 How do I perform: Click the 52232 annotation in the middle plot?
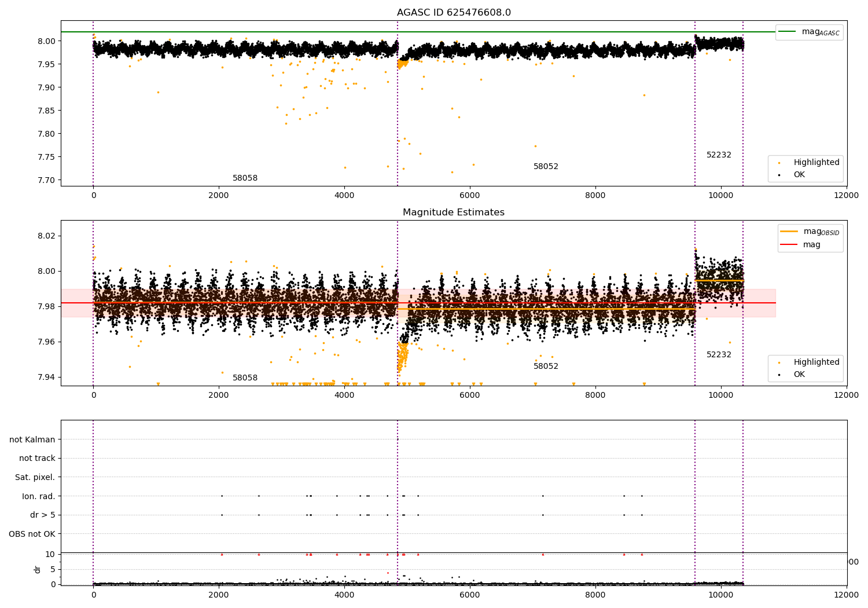pos(719,355)
